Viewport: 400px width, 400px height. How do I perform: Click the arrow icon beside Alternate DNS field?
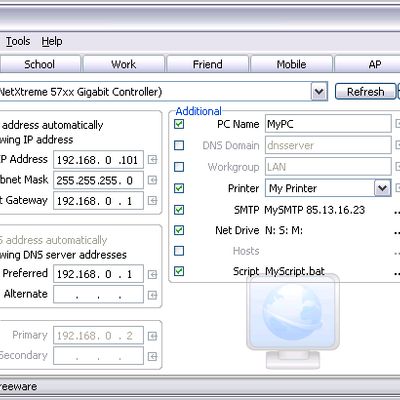click(152, 295)
